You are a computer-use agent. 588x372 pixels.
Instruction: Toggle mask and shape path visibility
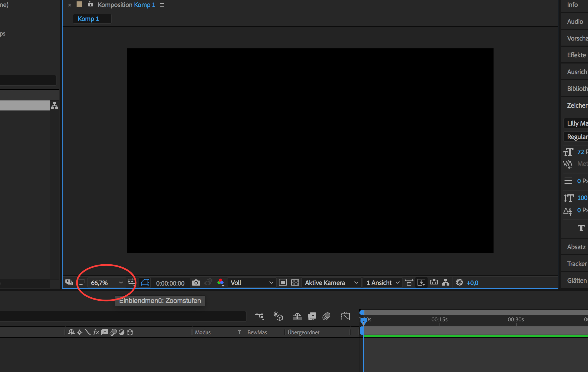tap(145, 282)
